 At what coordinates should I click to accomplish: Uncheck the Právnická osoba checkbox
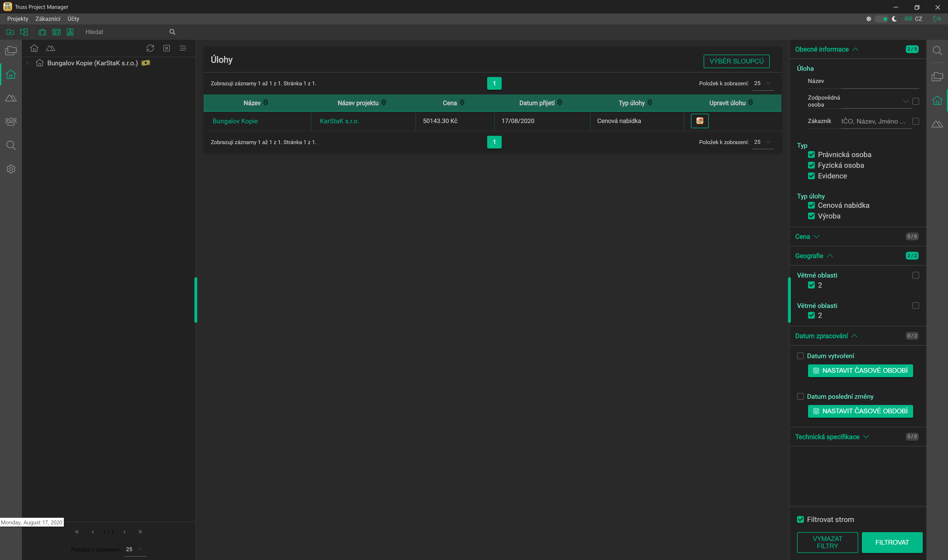point(811,155)
